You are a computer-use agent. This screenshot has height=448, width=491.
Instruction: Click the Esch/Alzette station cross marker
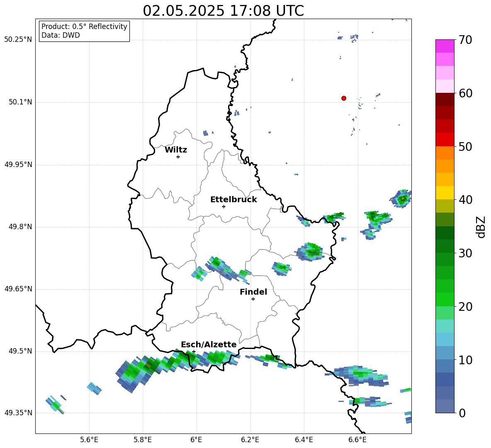[194, 351]
